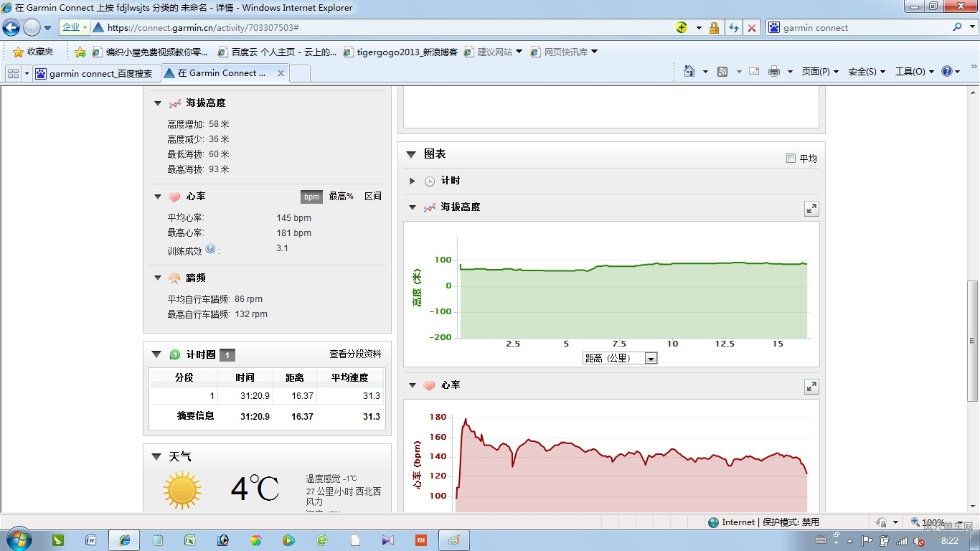Expand the heart rate chart to full size

(811, 387)
